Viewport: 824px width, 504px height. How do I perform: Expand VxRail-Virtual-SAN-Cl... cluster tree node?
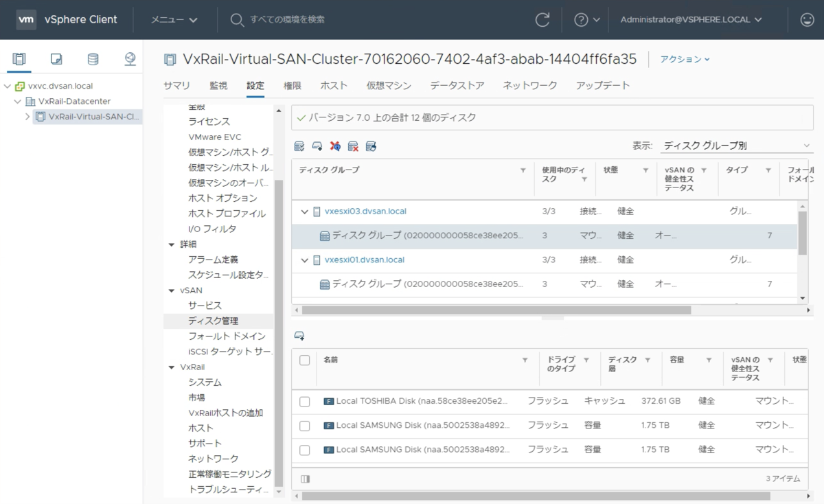coord(27,117)
